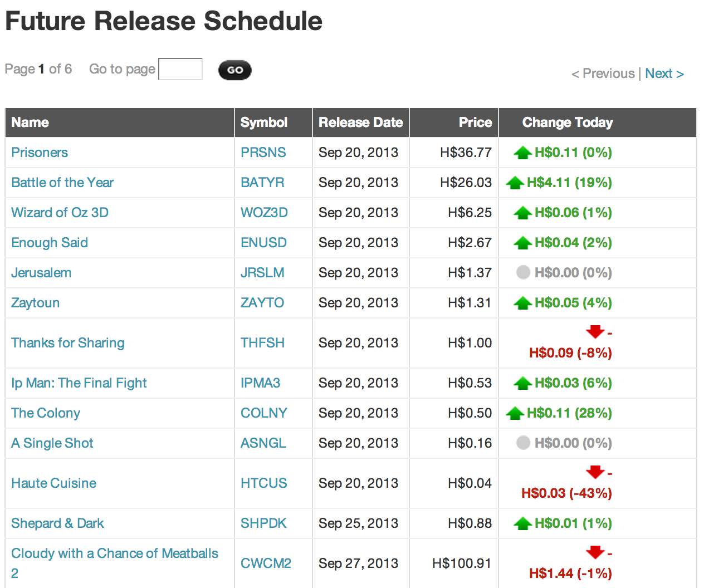The height and width of the screenshot is (588, 704).
Task: Click the red down arrow for Thanks for Sharing
Action: tap(595, 332)
